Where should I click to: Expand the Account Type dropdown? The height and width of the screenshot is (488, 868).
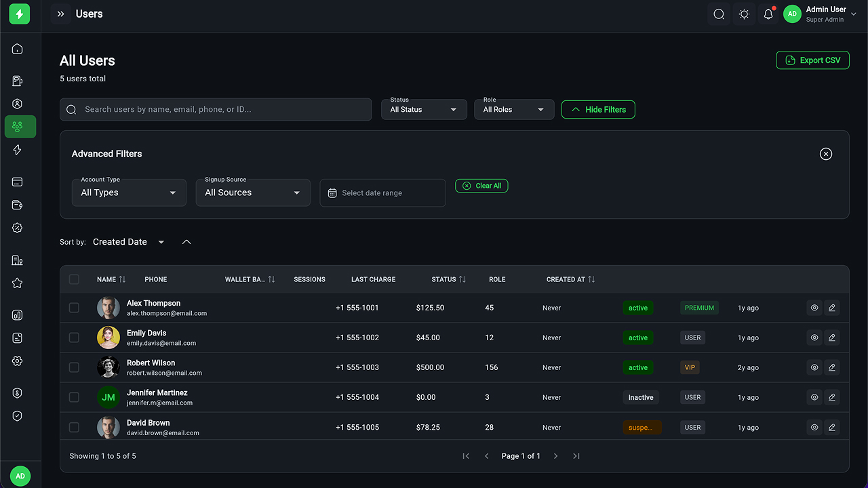pos(129,192)
